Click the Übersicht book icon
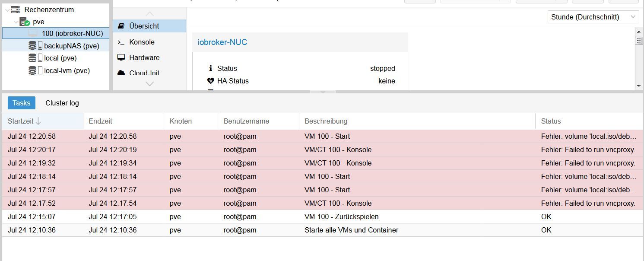The height and width of the screenshot is (261, 644). coord(121,26)
